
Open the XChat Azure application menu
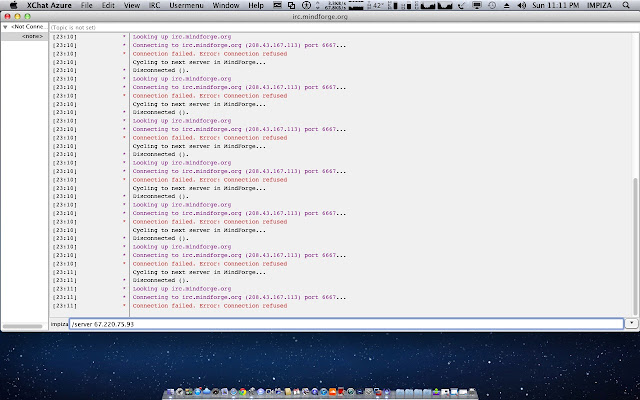pyautogui.click(x=49, y=5)
